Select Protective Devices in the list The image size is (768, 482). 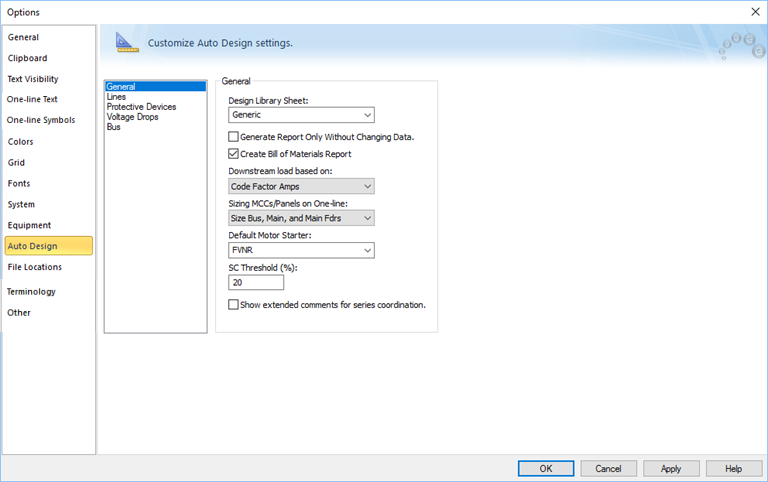(x=141, y=107)
